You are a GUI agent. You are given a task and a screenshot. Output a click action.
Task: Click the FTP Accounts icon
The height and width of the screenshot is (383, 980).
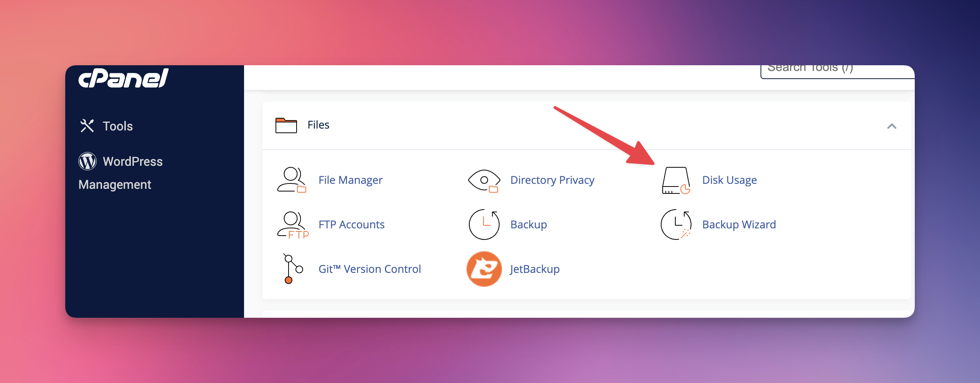(292, 225)
